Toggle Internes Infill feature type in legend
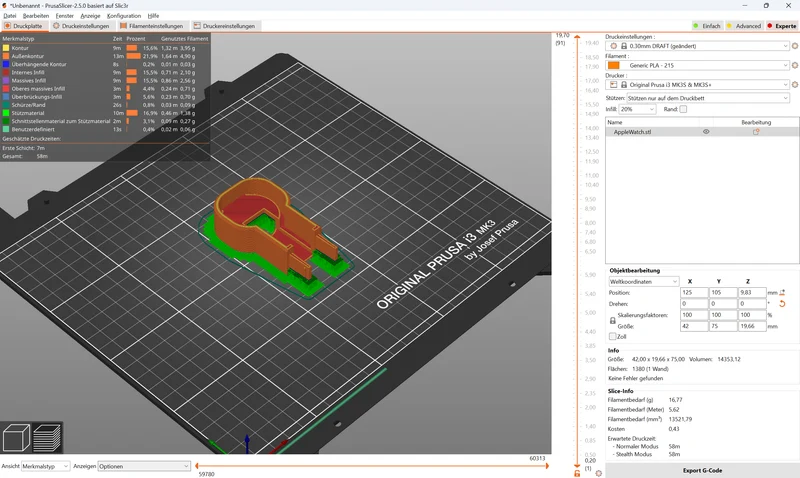Screen dimensions: 800x478 [x=23, y=72]
